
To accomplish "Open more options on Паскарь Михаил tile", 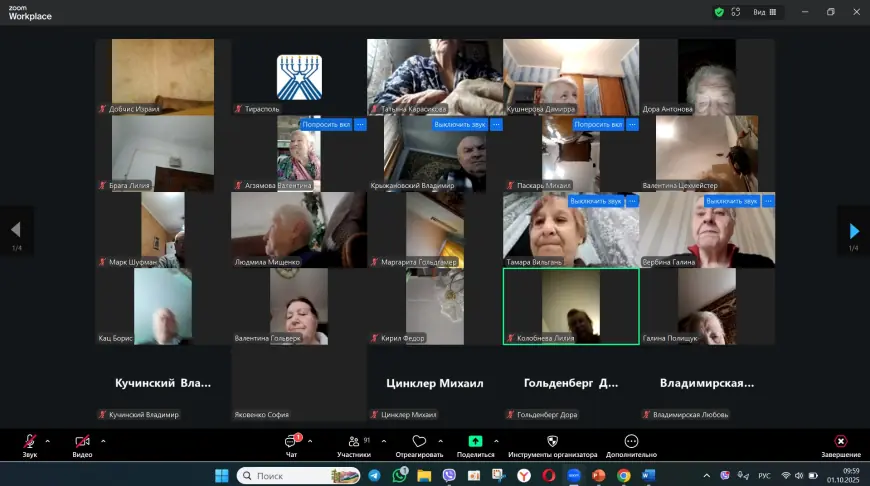I will 632,125.
